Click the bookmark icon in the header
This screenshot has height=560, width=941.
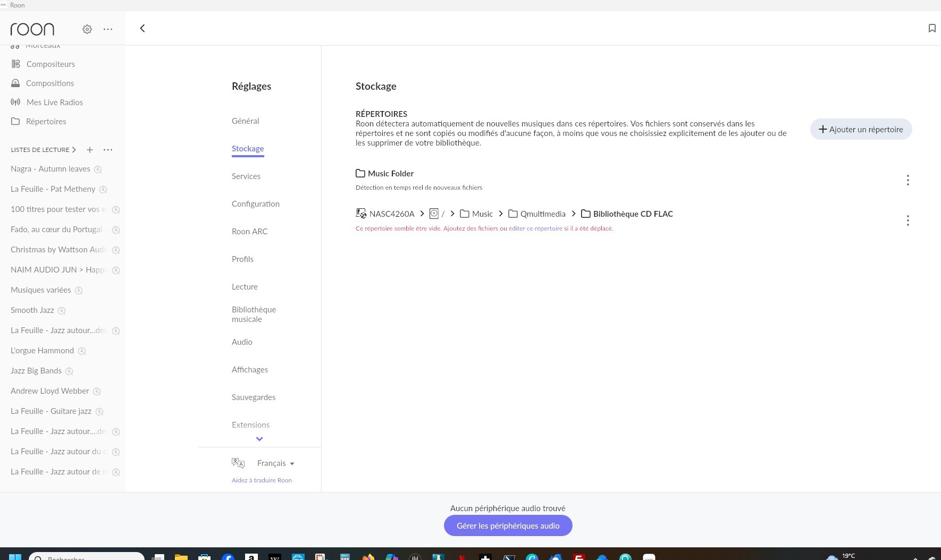pyautogui.click(x=932, y=28)
